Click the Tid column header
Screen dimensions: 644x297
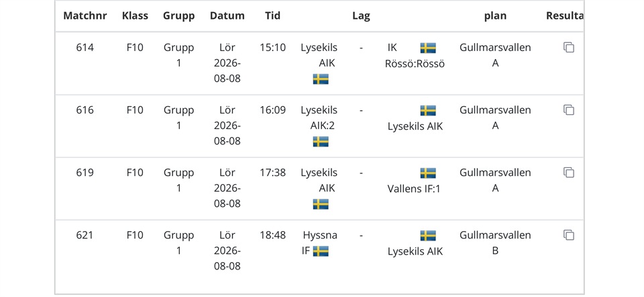pos(273,16)
